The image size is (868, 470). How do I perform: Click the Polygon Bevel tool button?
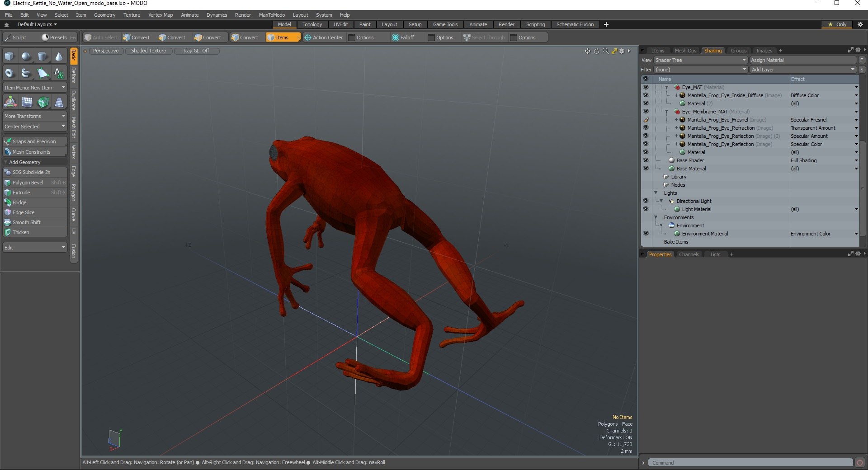click(35, 183)
